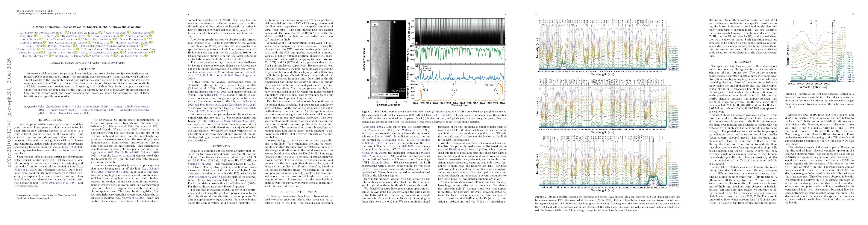Open ORCID icon beside Juan Sebastián Castellanos Durán
868x225 pixels.
[66, 32]
